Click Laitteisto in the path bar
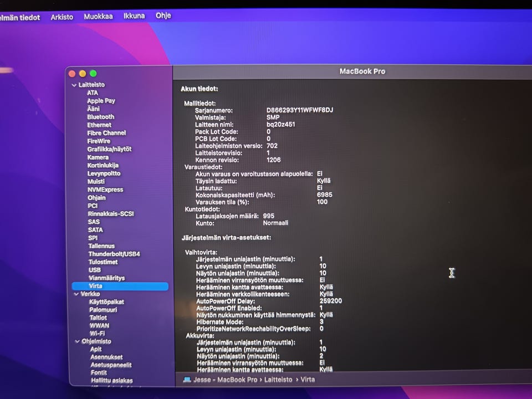 278,380
